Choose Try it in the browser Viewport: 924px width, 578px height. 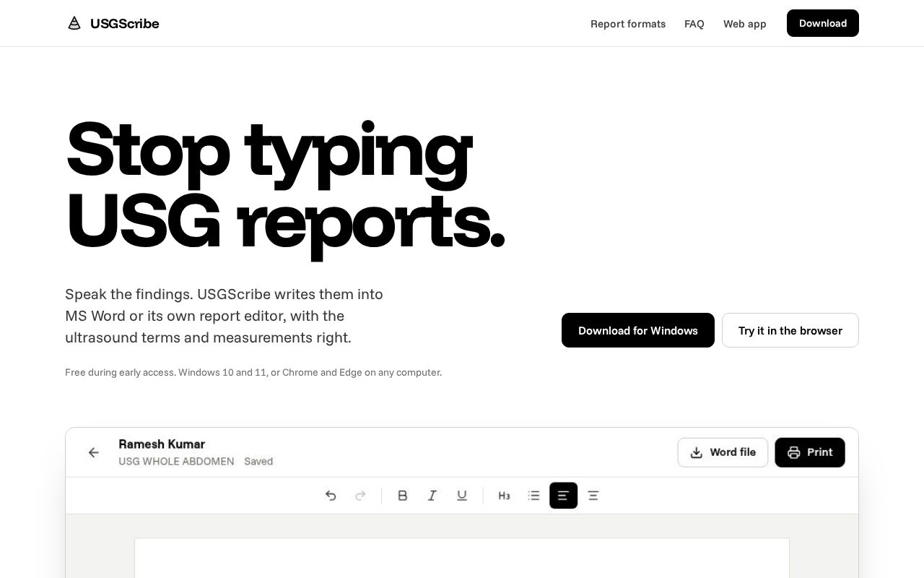point(790,330)
